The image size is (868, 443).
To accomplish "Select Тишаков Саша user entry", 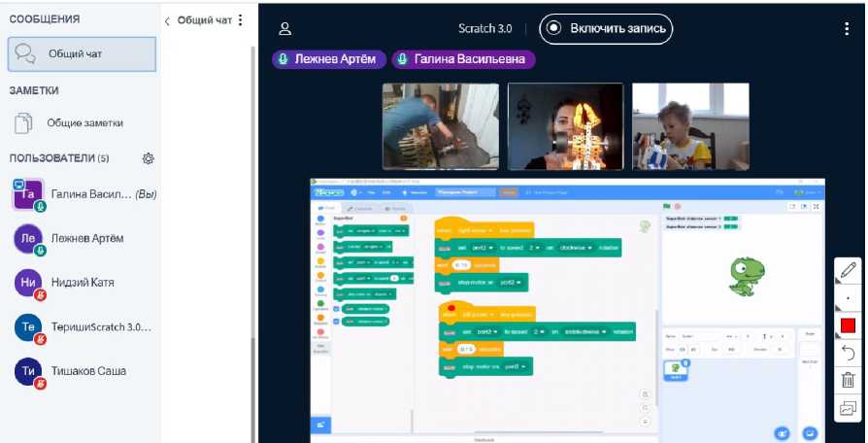I will click(82, 371).
